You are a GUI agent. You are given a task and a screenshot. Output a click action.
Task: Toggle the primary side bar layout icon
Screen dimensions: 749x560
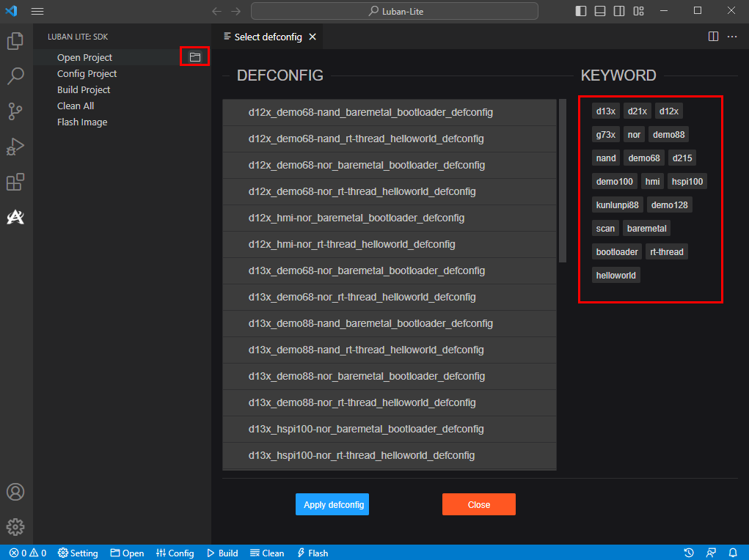pos(581,11)
